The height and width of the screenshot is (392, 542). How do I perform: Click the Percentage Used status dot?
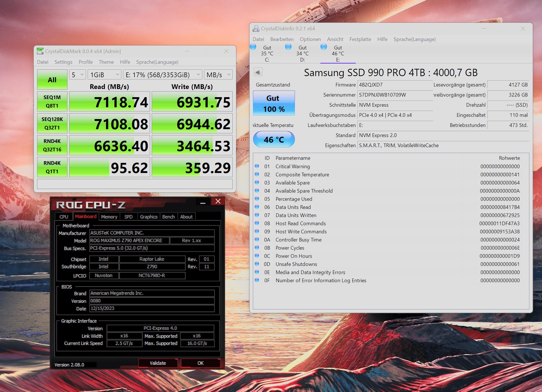[257, 199]
